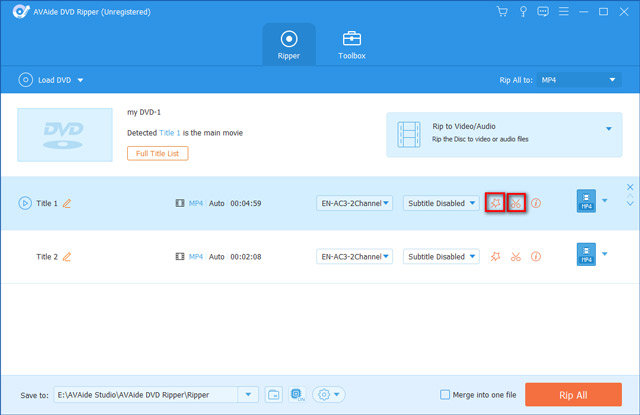Click the Save to path field
The height and width of the screenshot is (415, 640).
pyautogui.click(x=146, y=395)
